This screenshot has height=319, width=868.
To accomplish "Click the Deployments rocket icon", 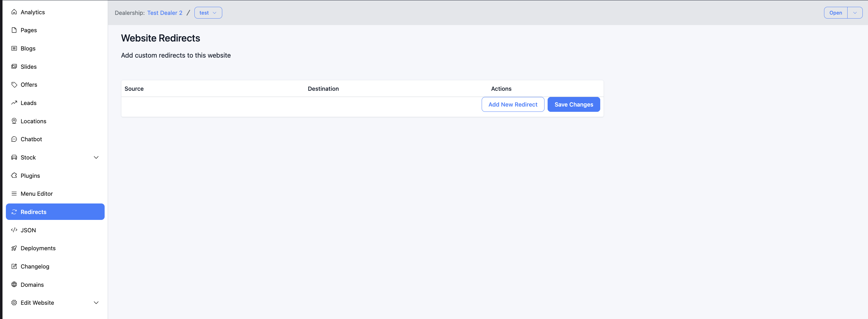I will point(14,248).
